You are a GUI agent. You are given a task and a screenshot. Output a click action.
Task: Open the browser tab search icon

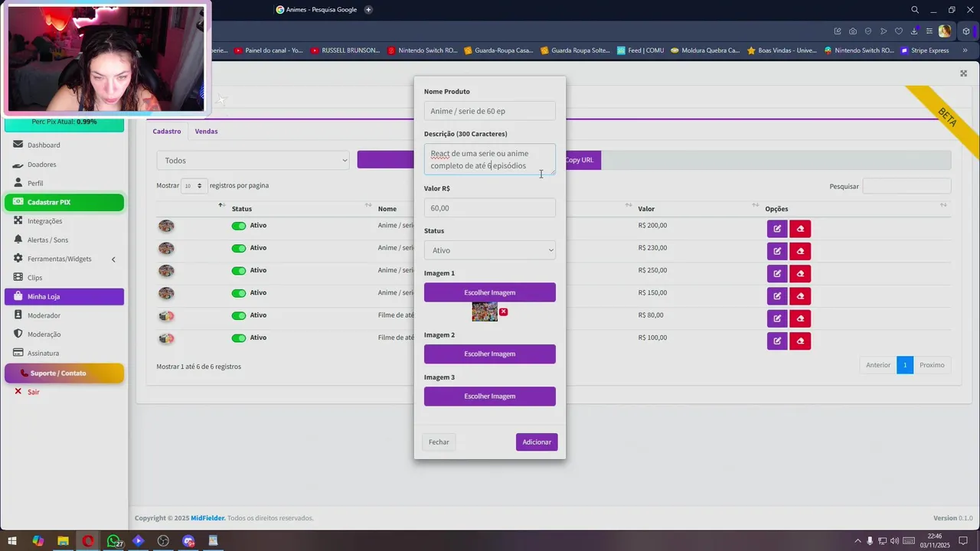[915, 10]
